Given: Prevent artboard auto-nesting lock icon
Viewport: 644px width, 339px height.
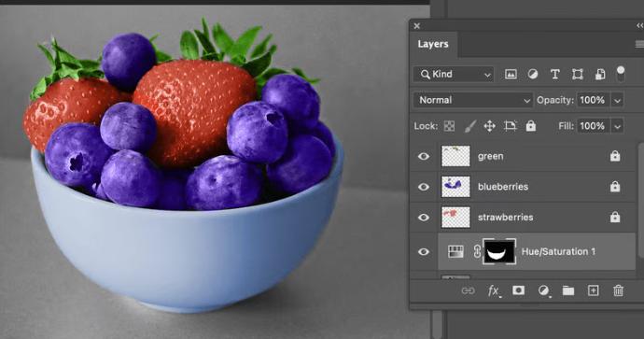Looking at the screenshot, I should [x=511, y=126].
